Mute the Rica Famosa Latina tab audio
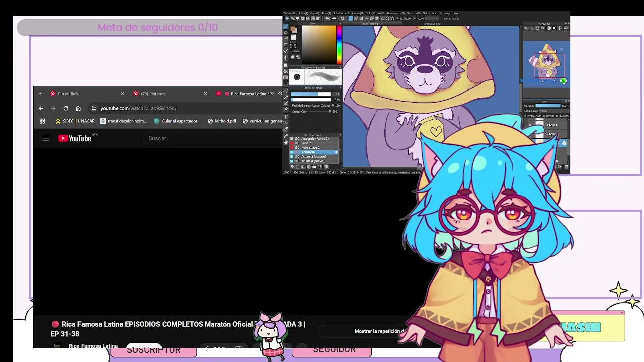 pyautogui.click(x=280, y=94)
